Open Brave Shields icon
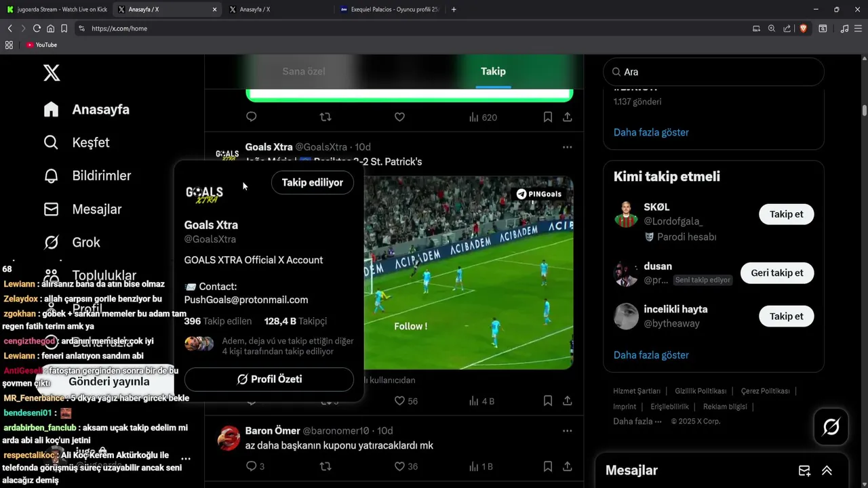Screen dimensions: 868x488 coord(803,28)
